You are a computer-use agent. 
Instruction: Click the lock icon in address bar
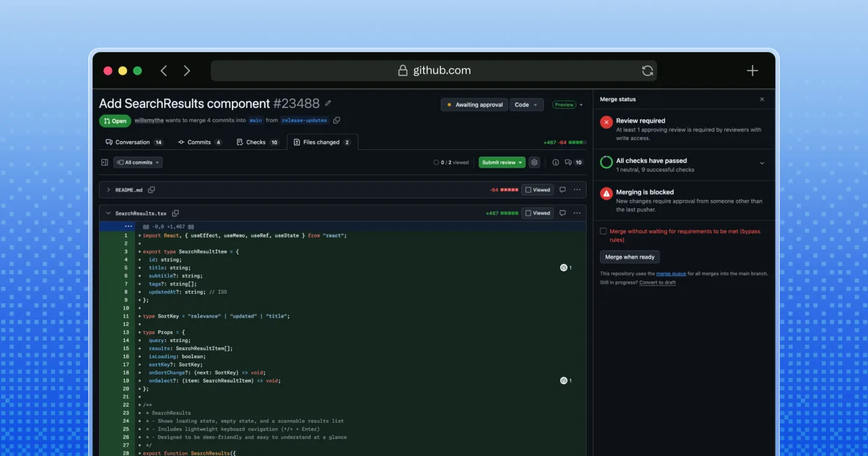click(x=403, y=71)
